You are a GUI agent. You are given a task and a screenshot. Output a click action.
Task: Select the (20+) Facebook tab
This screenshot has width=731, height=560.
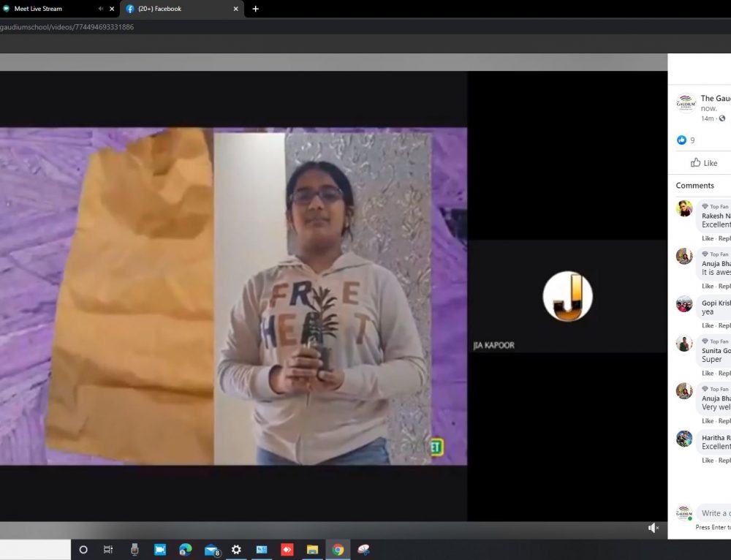[175, 9]
